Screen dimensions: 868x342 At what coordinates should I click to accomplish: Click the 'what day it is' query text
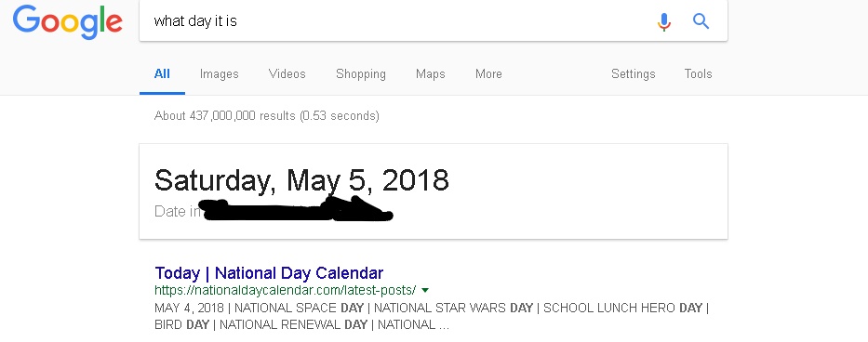point(195,21)
